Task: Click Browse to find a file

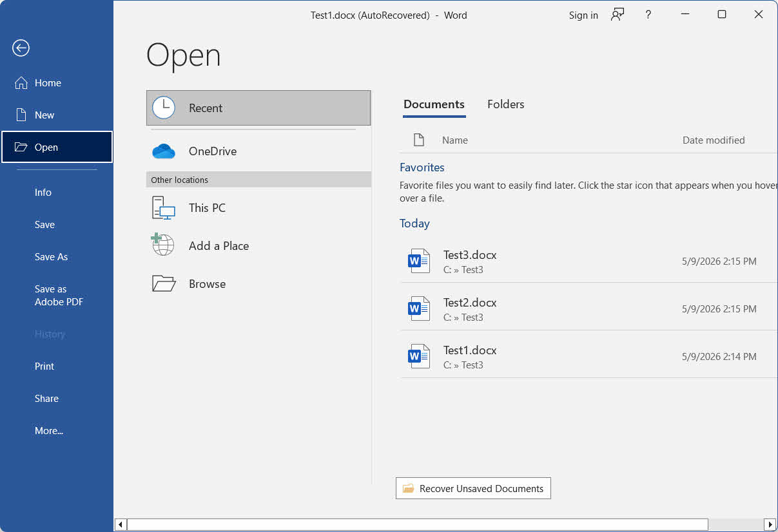Action: pos(258,283)
